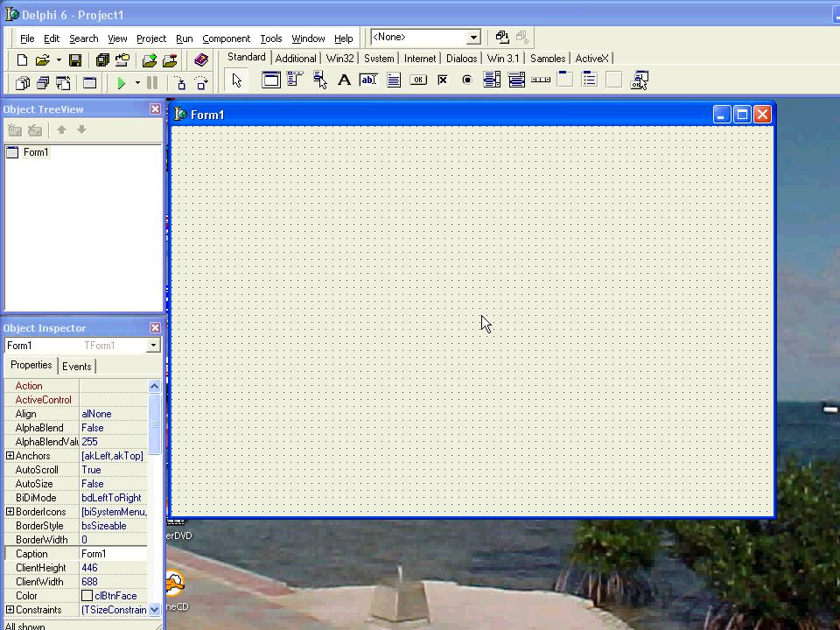This screenshot has height=630, width=840.
Task: Close the Object TreeView panel
Action: [x=155, y=109]
